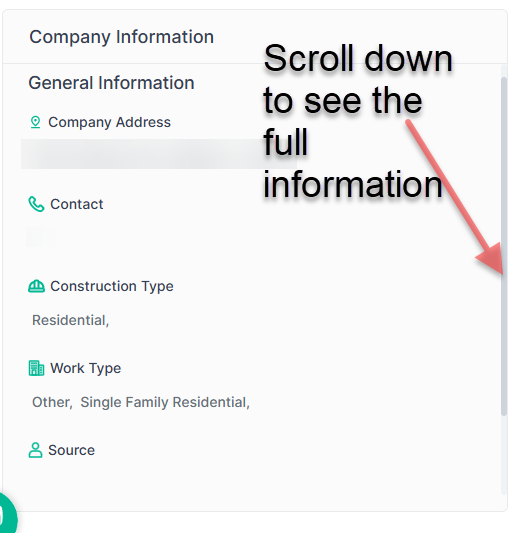Image resolution: width=514 pixels, height=533 pixels.
Task: Click the General Information section heading
Action: tap(111, 83)
